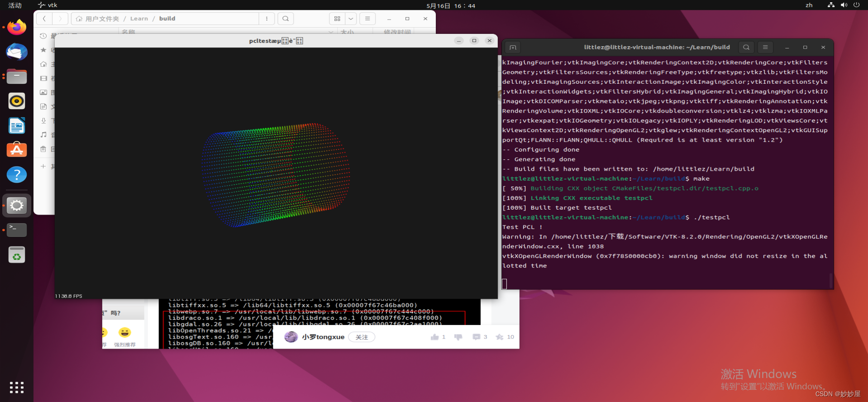
Task: Open Pictures via the image sidebar icon
Action: pyautogui.click(x=43, y=92)
